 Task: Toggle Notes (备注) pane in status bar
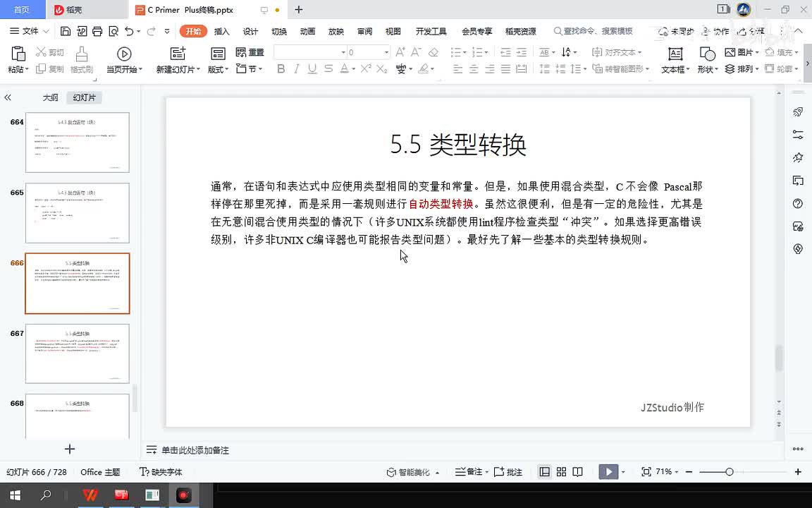[x=472, y=472]
